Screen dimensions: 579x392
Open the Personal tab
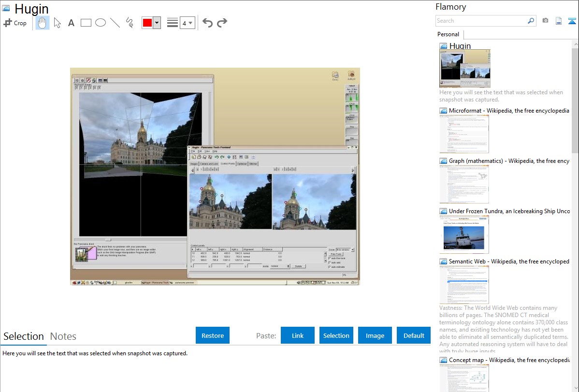point(449,34)
